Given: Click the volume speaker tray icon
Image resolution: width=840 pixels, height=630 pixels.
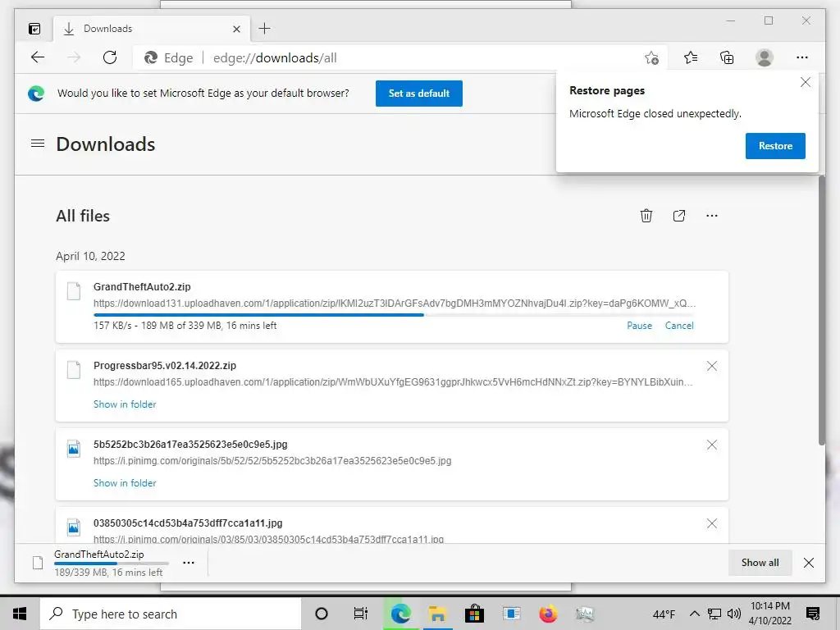Looking at the screenshot, I should pyautogui.click(x=734, y=614).
